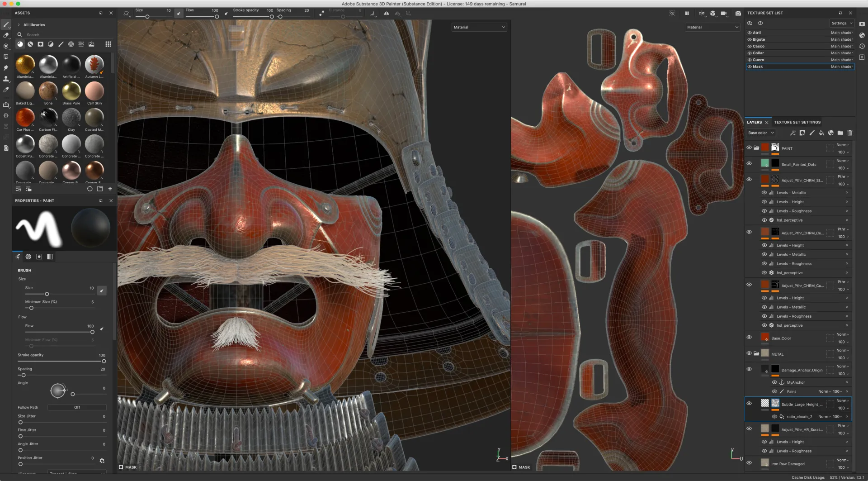Image resolution: width=868 pixels, height=481 pixels.
Task: Toggle visibility of Base_Color layer
Action: click(749, 338)
